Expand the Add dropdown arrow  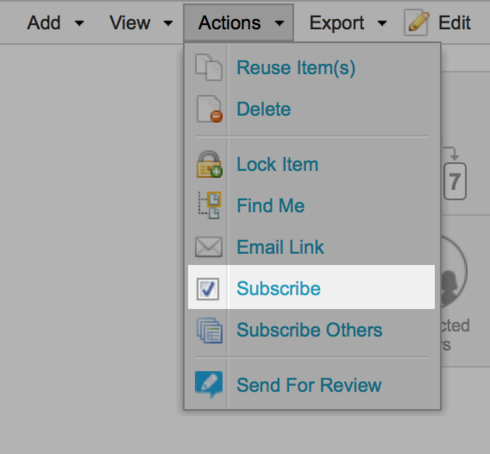pos(79,23)
